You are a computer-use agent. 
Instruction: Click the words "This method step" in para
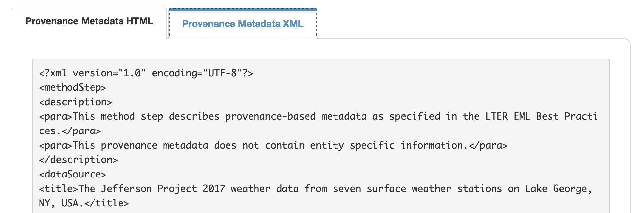coord(118,116)
